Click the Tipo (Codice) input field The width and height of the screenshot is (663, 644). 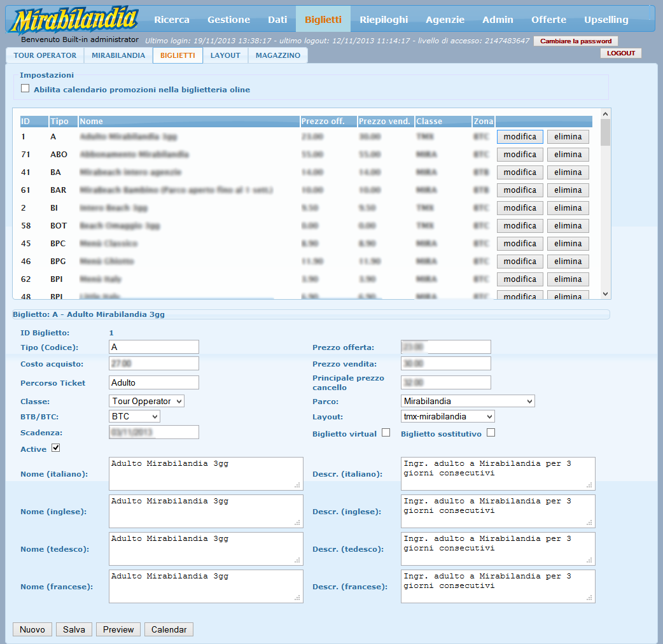coord(154,347)
